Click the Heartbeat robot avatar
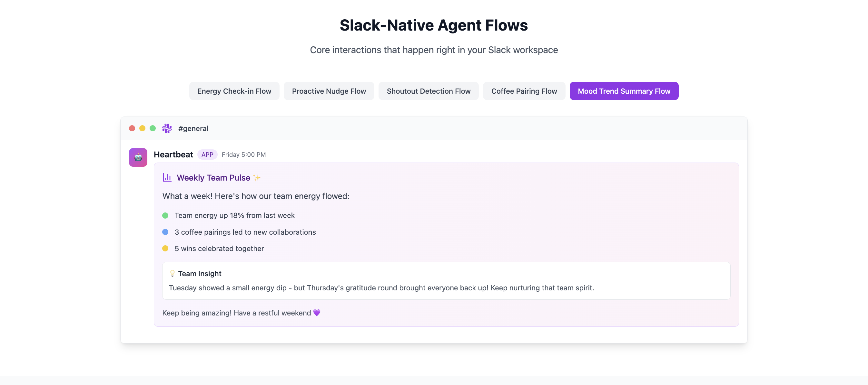Image resolution: width=868 pixels, height=385 pixels. [x=138, y=157]
